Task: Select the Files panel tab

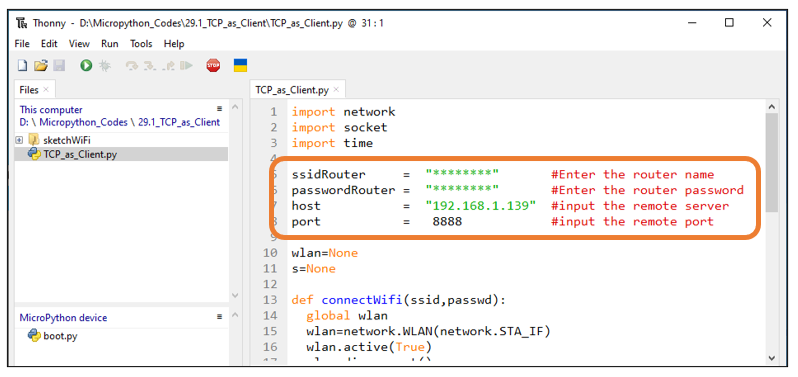Action: (29, 90)
